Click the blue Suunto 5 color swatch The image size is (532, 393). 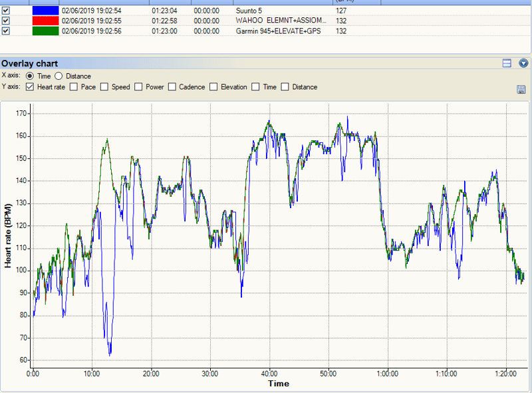tap(45, 11)
